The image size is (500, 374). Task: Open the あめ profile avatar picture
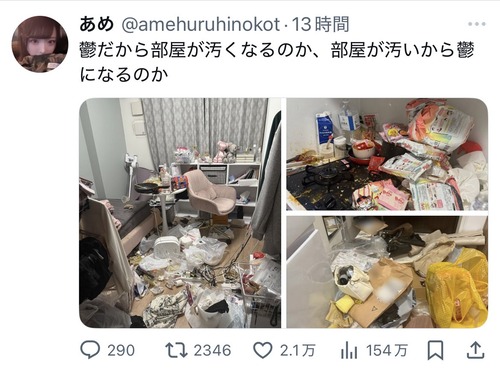tap(40, 44)
